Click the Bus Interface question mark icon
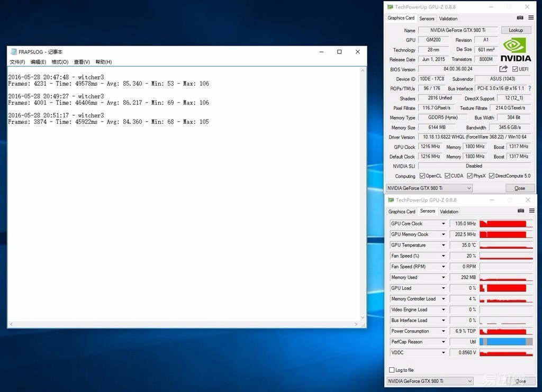This screenshot has height=392, width=542. pyautogui.click(x=529, y=88)
